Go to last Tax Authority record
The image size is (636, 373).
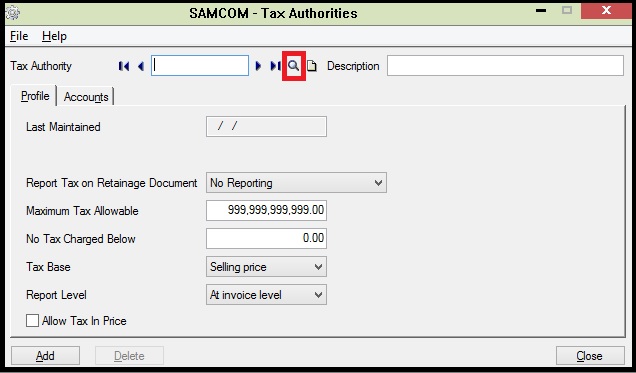275,66
